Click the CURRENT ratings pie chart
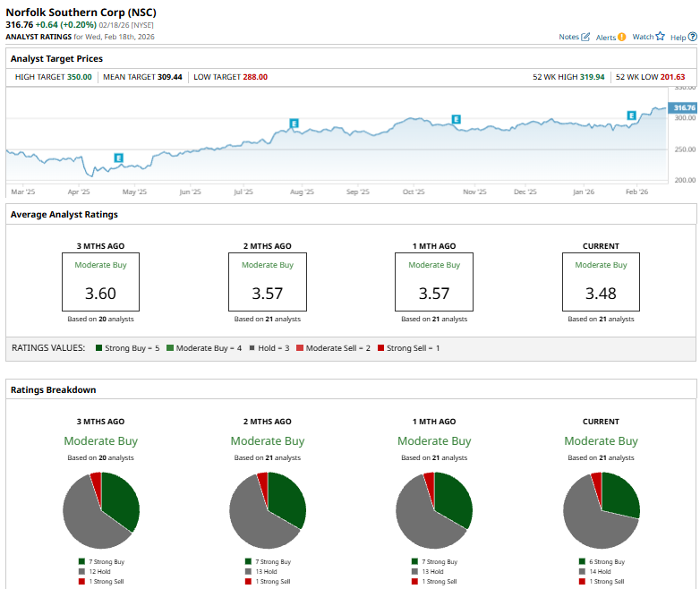 pos(602,510)
